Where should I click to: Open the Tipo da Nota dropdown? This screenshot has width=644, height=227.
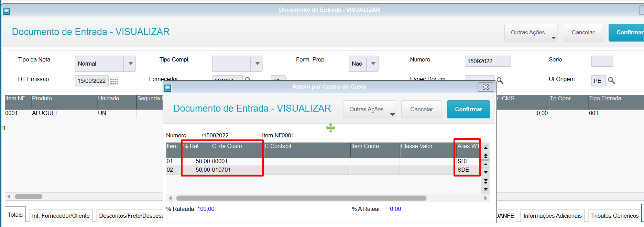tap(130, 64)
